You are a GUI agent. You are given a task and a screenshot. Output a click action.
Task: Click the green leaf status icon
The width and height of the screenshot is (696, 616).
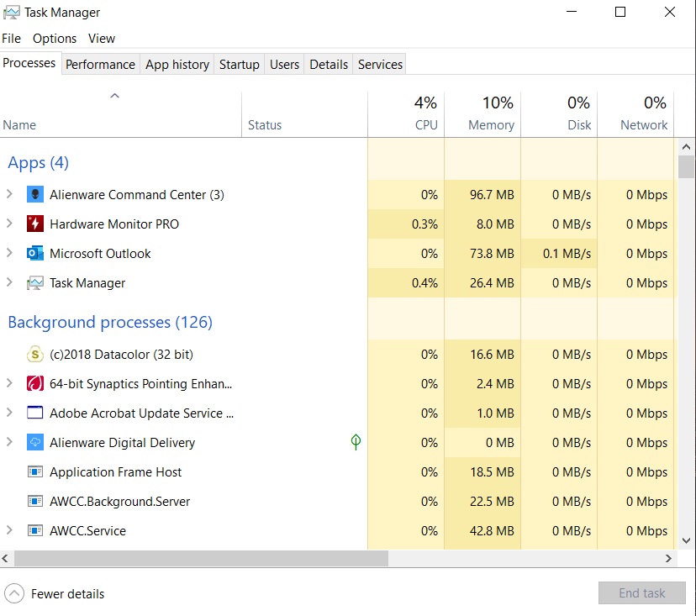tap(356, 442)
